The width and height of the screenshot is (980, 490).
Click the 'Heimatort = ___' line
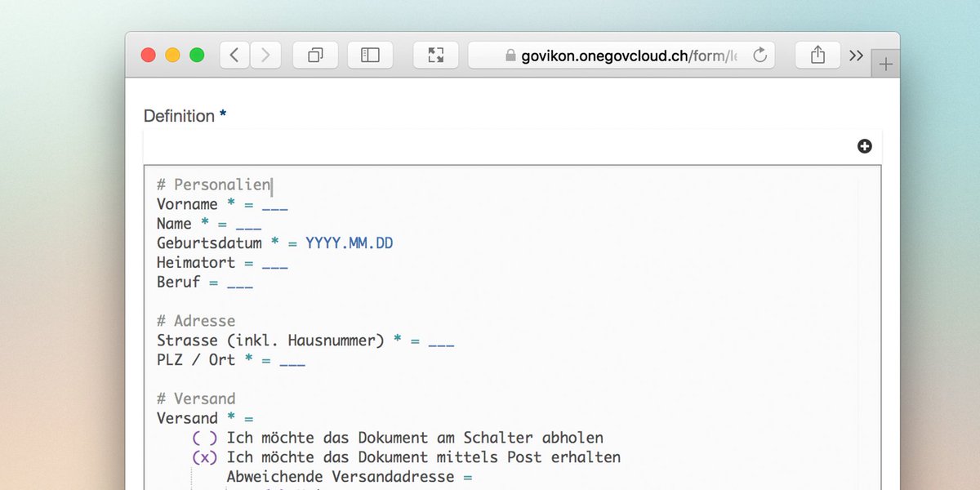point(222,263)
